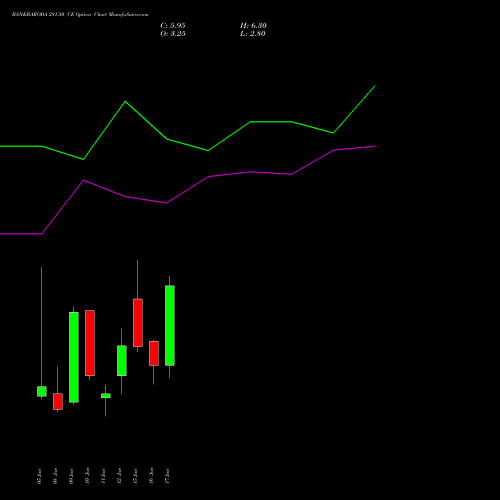Click the small green candle above 05 Jun
500x500 pixels.
(x=42, y=391)
